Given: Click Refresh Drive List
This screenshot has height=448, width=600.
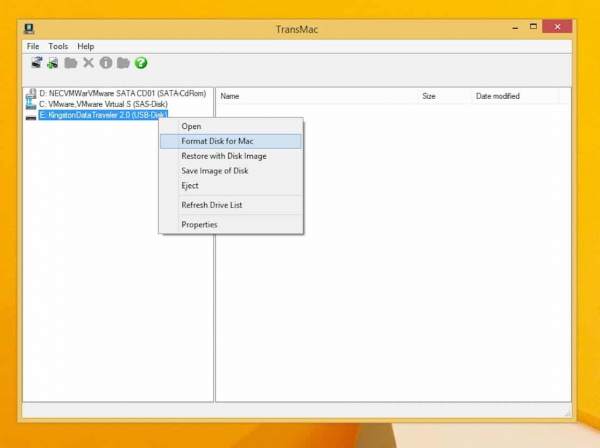Looking at the screenshot, I should pos(211,205).
